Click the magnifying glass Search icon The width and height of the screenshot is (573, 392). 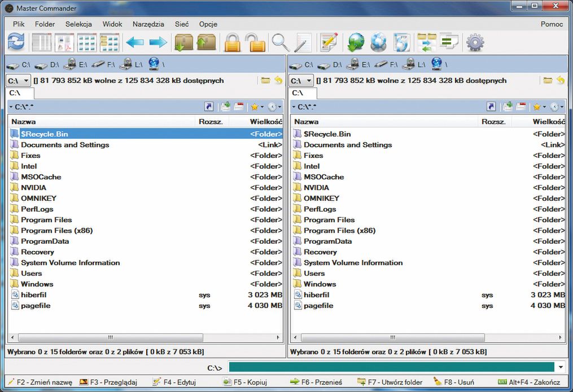pos(280,42)
